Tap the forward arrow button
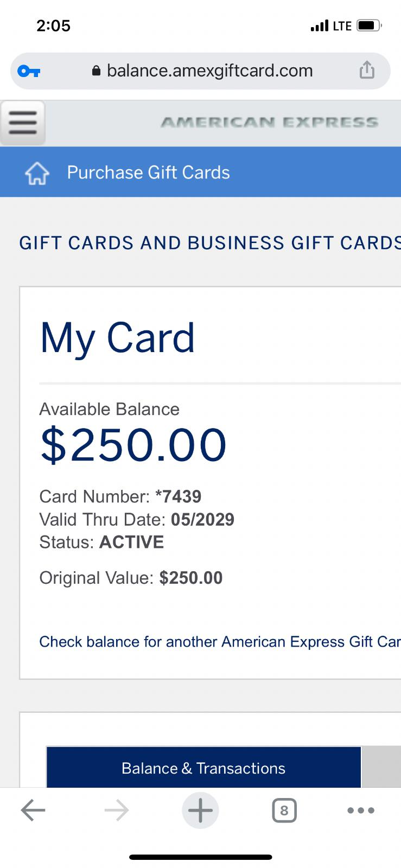 click(x=117, y=810)
